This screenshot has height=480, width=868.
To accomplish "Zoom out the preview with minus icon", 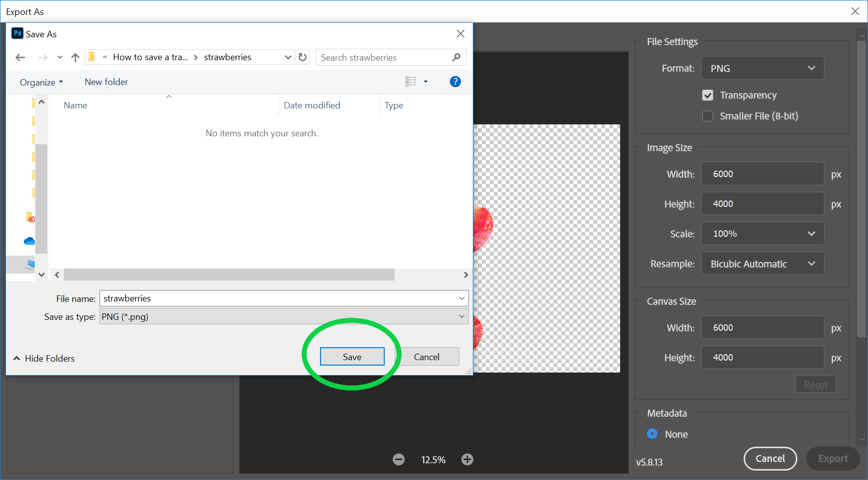I will click(399, 460).
